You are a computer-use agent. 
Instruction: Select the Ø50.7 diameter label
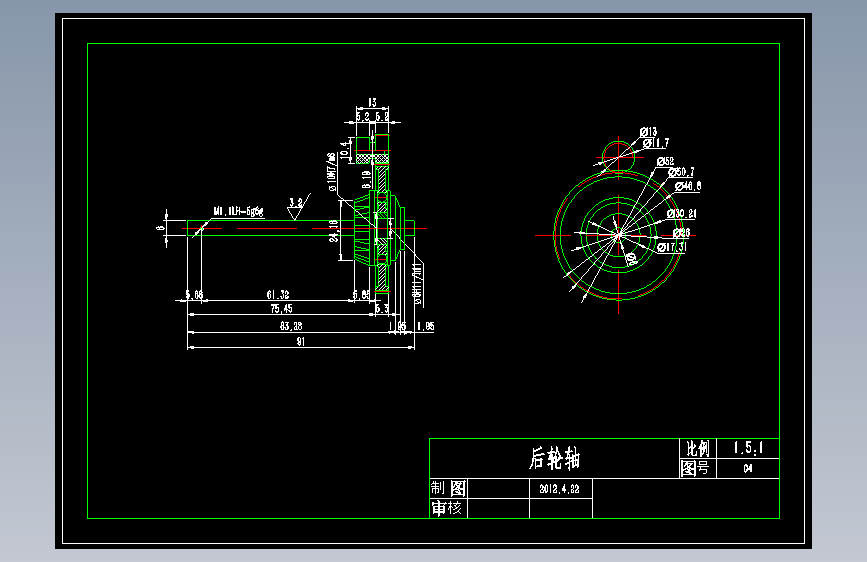pyautogui.click(x=681, y=172)
